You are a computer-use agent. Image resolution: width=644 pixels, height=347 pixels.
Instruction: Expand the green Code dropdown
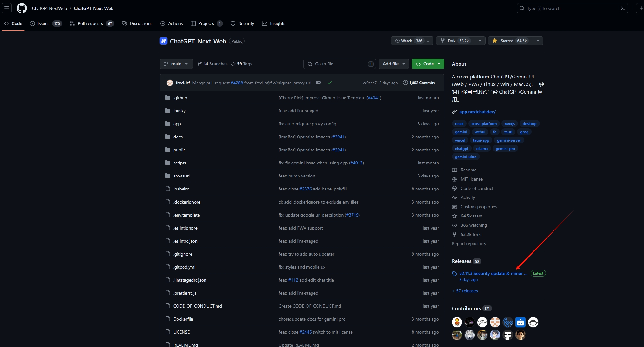coord(428,64)
